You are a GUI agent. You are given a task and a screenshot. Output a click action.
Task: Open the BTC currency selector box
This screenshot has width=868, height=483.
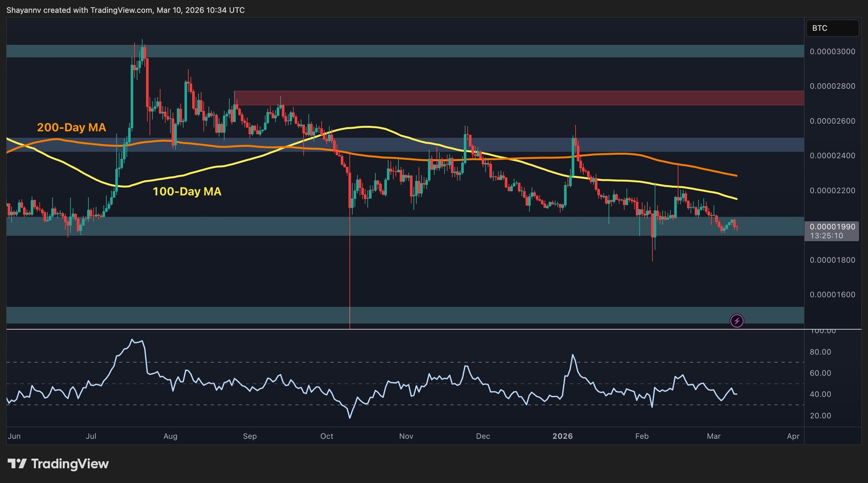point(832,28)
